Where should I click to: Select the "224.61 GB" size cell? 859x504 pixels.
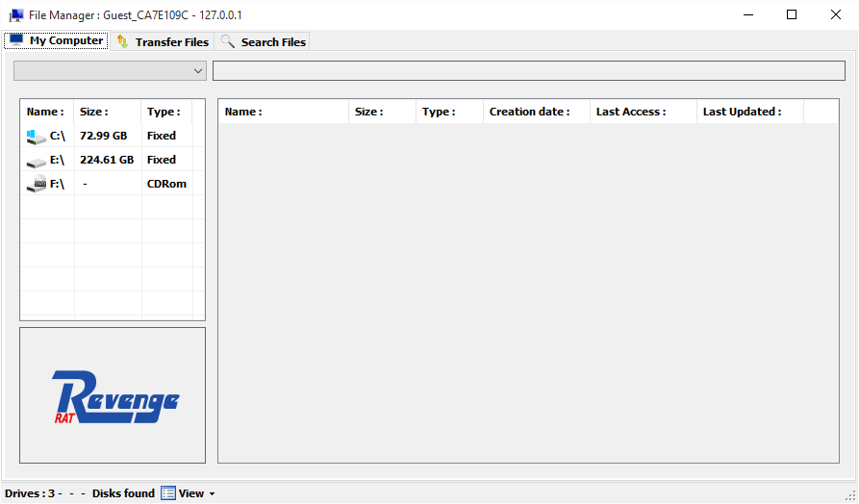[107, 160]
